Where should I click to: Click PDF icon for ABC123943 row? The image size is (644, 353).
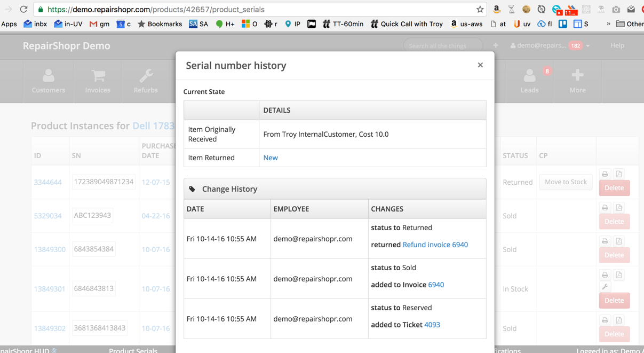coord(619,208)
